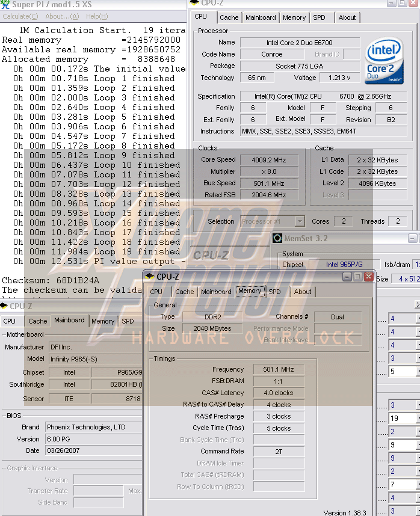Click the CPU-Z icon in the Mainboard window title bar

click(x=4, y=306)
